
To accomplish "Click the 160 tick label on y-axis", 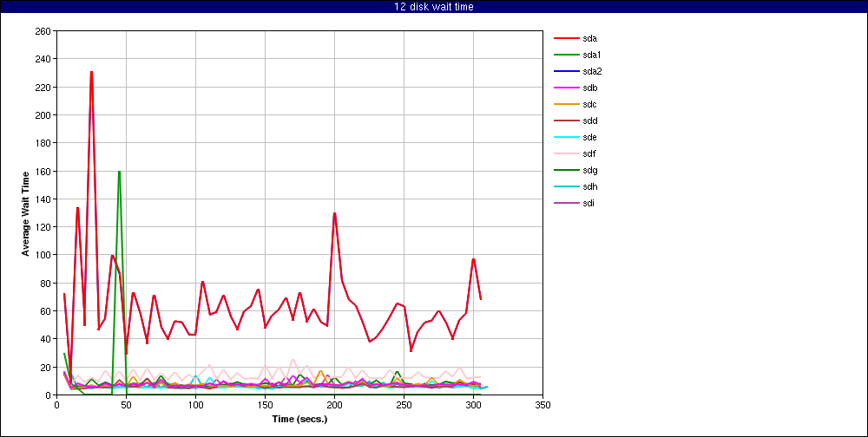I will pyautogui.click(x=43, y=171).
